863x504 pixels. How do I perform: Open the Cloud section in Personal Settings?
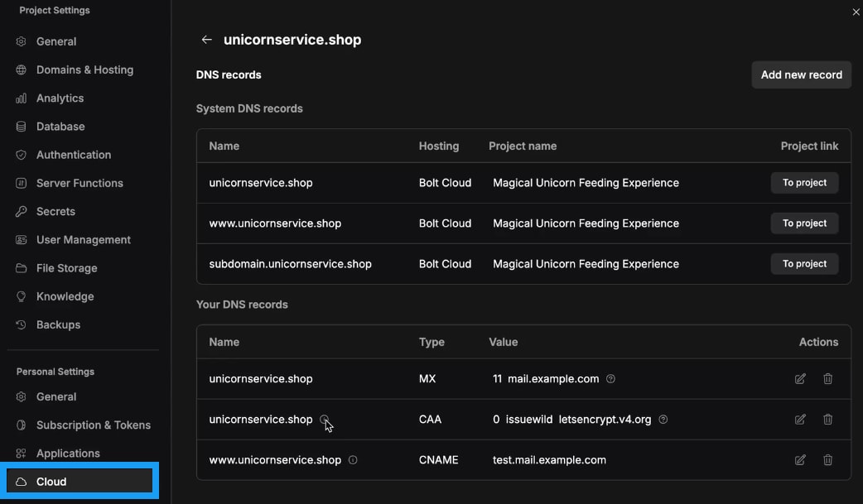coord(50,481)
